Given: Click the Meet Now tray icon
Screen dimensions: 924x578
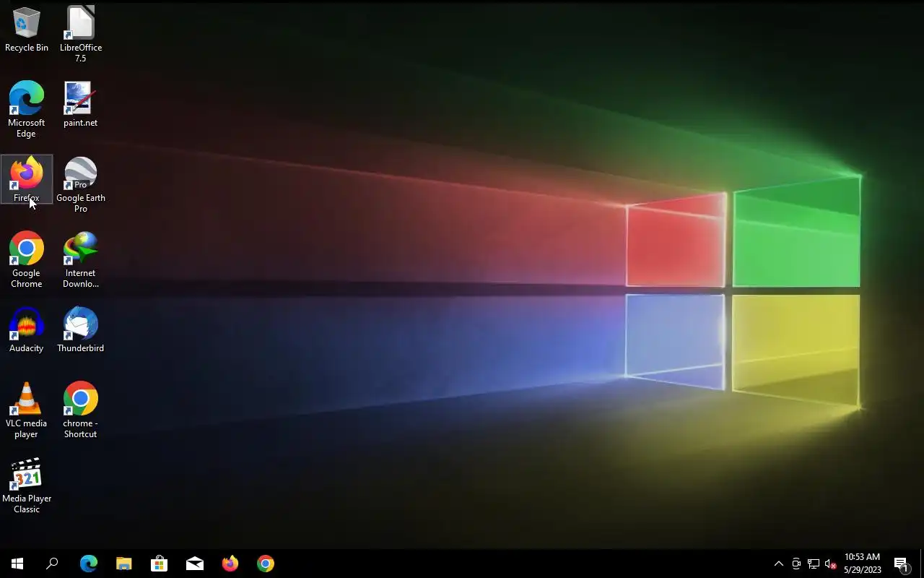Looking at the screenshot, I should [796, 564].
